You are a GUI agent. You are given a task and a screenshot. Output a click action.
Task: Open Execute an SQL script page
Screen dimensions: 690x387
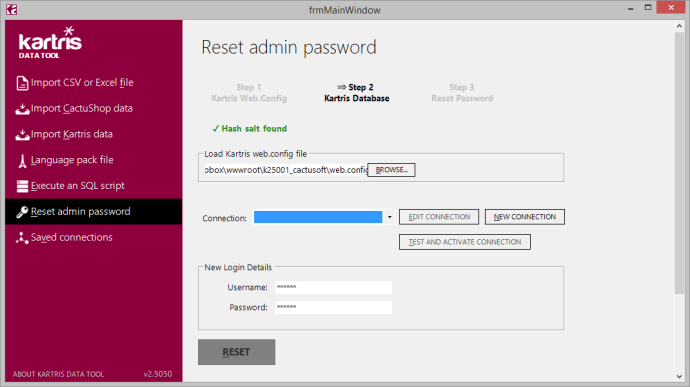click(93, 186)
